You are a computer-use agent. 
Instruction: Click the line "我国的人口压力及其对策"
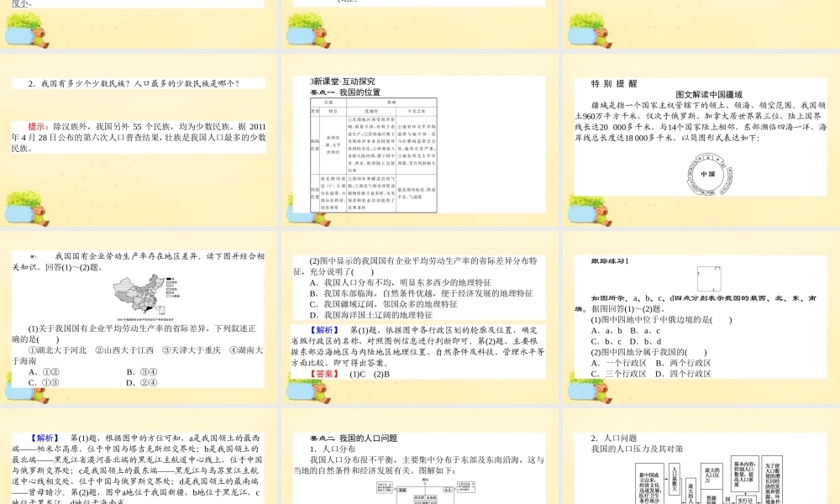[637, 449]
